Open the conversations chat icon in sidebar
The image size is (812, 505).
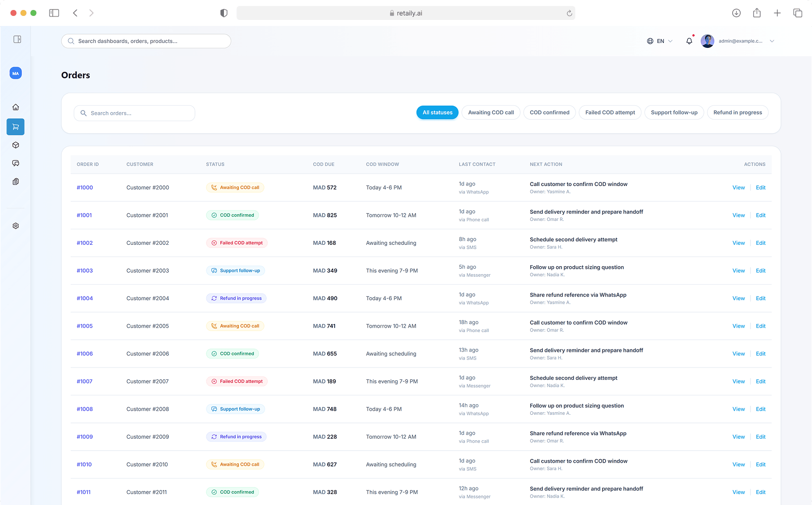pyautogui.click(x=15, y=164)
